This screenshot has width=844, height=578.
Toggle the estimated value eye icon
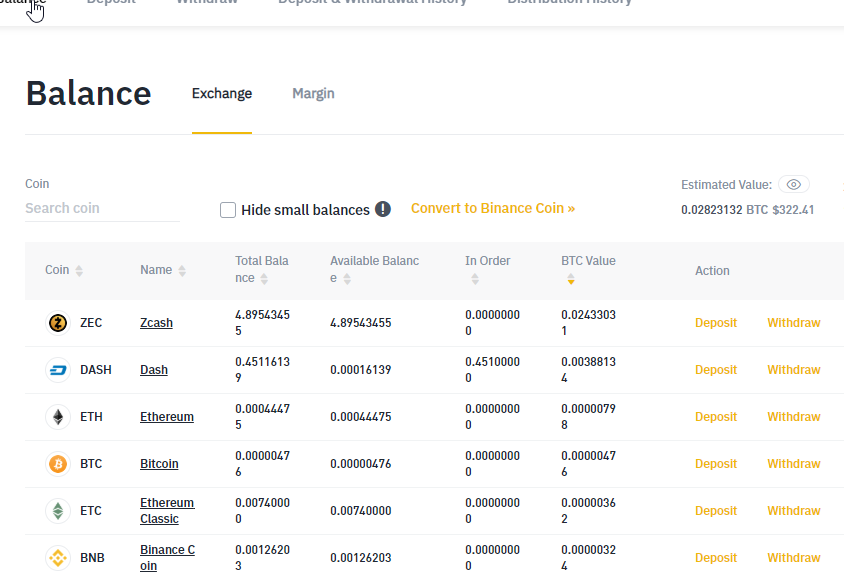794,185
